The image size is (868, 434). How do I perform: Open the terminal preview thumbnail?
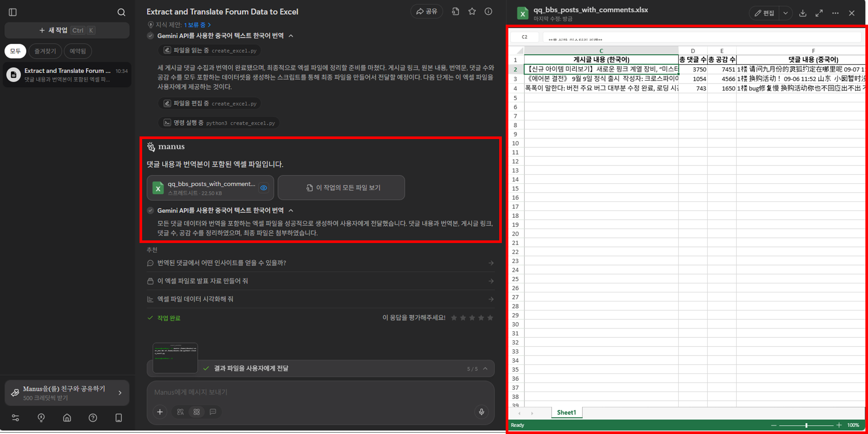[x=175, y=358]
